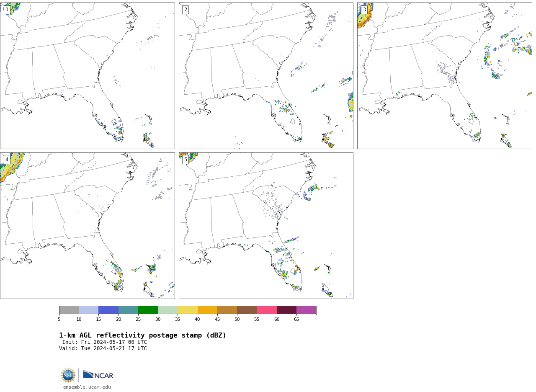The width and height of the screenshot is (536, 392).
Task: Select the pink 55-60 dBZ swatch
Action: [267, 310]
